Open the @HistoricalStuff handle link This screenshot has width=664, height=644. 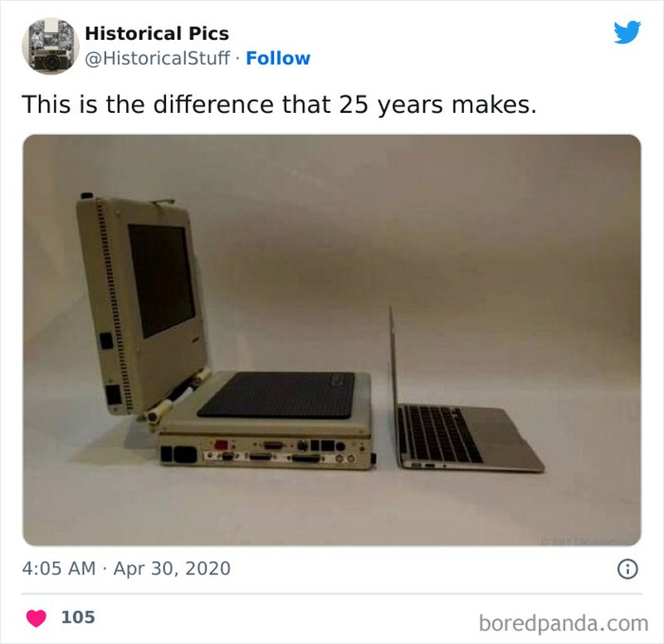coord(157,58)
